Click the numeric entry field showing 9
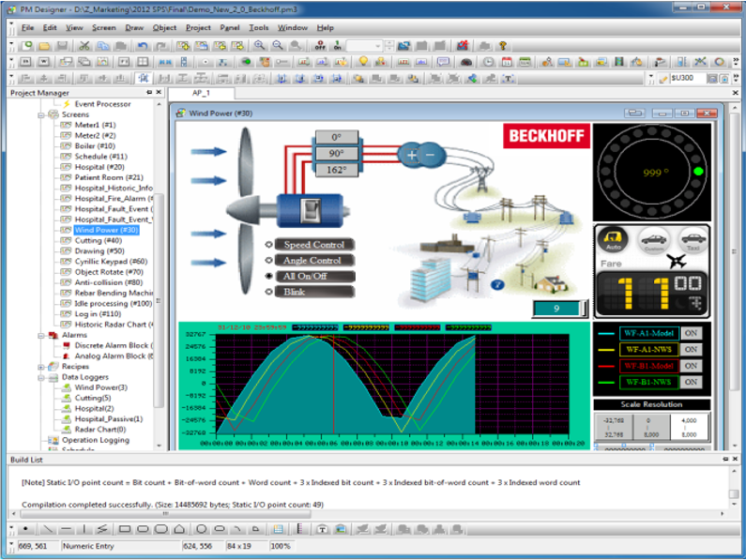This screenshot has height=560, width=746. coord(556,309)
